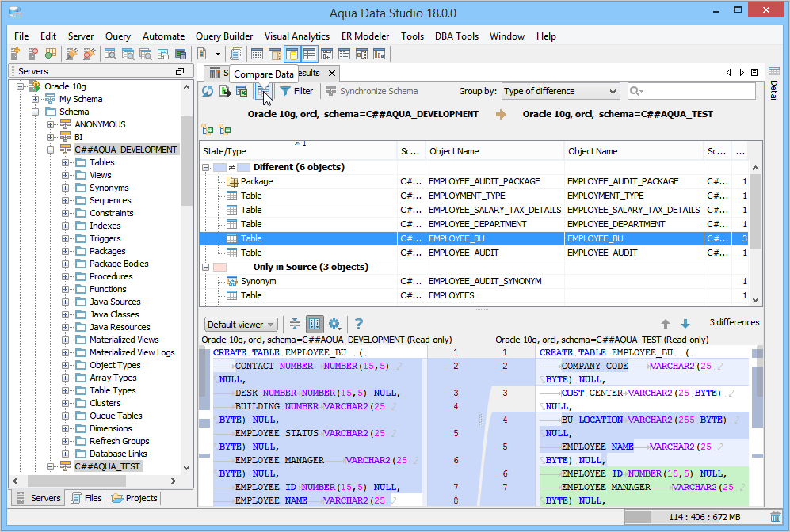Click the collapse all groups icon
The height and width of the screenshot is (532, 790).
click(225, 130)
